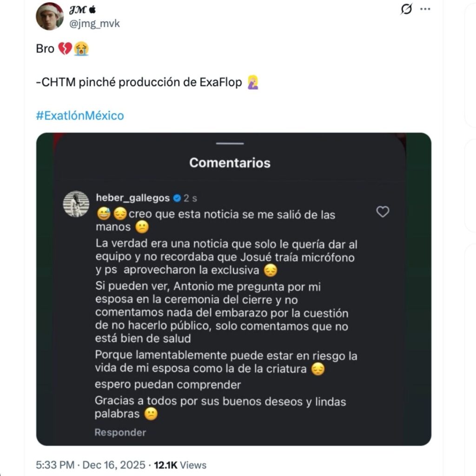Open the Grok explain-post icon
The width and height of the screenshot is (476, 476).
406,9
